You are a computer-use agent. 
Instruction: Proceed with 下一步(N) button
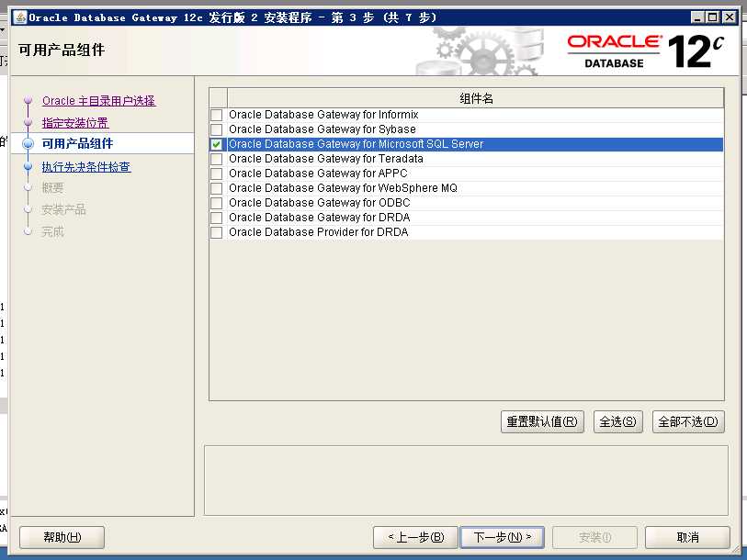point(502,538)
